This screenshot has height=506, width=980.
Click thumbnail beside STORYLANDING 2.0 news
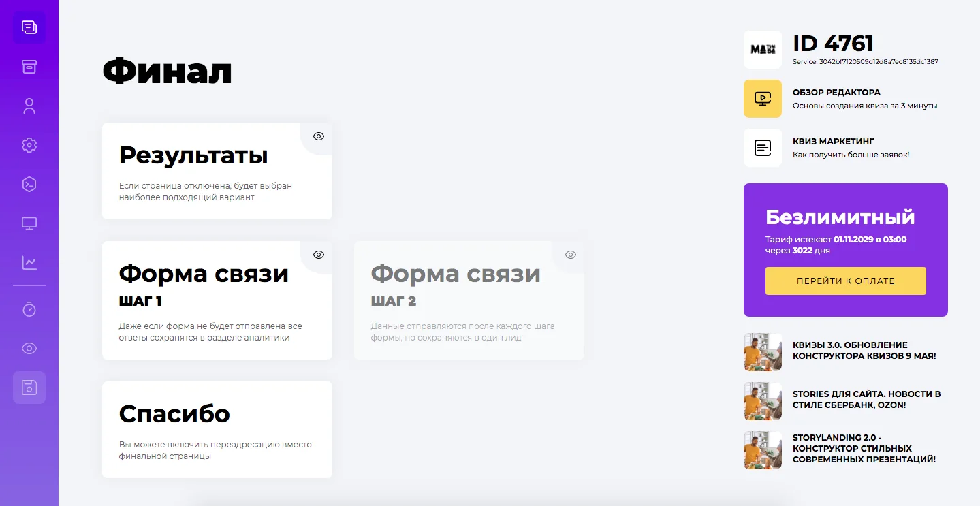pos(763,450)
